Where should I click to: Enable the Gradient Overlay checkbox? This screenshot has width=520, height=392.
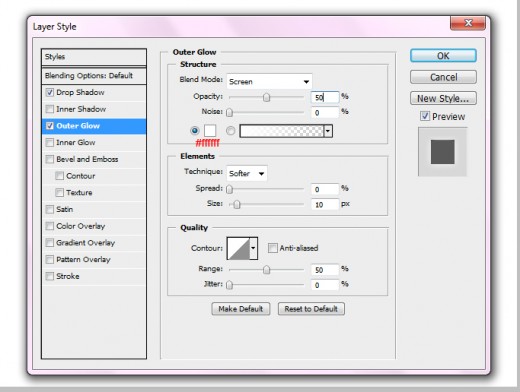coord(50,243)
